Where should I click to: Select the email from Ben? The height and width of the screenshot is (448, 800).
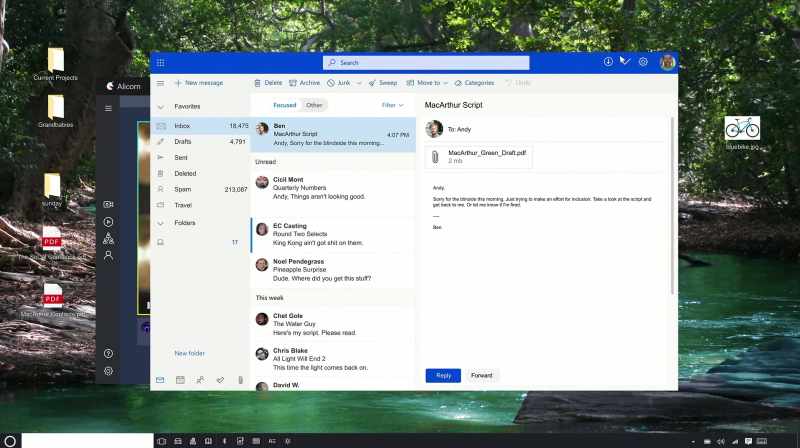click(333, 135)
